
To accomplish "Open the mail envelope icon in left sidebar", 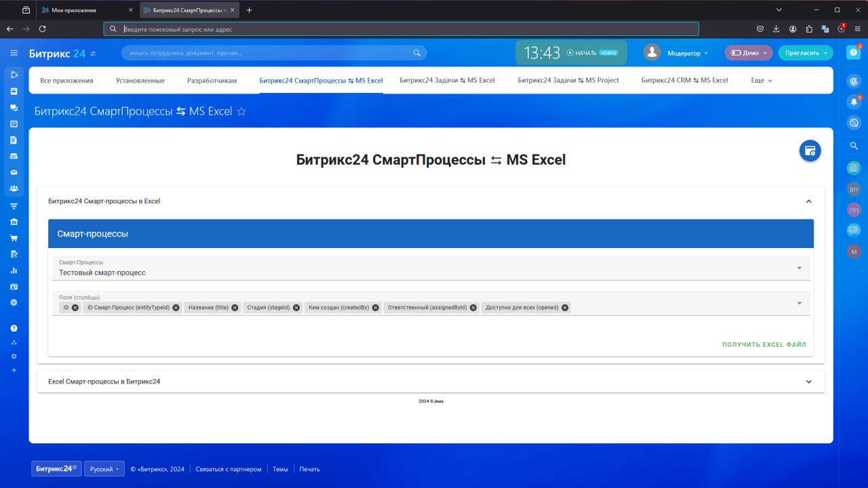I will click(14, 172).
